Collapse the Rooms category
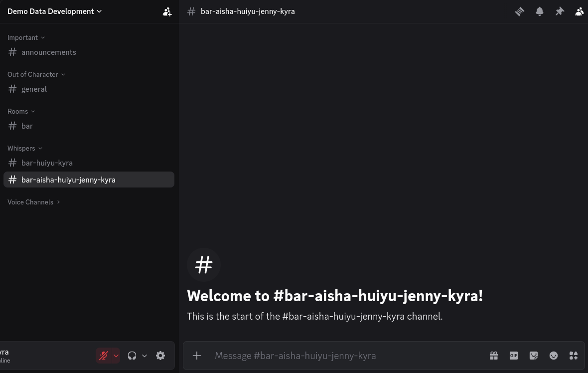This screenshot has height=373, width=588. click(21, 111)
